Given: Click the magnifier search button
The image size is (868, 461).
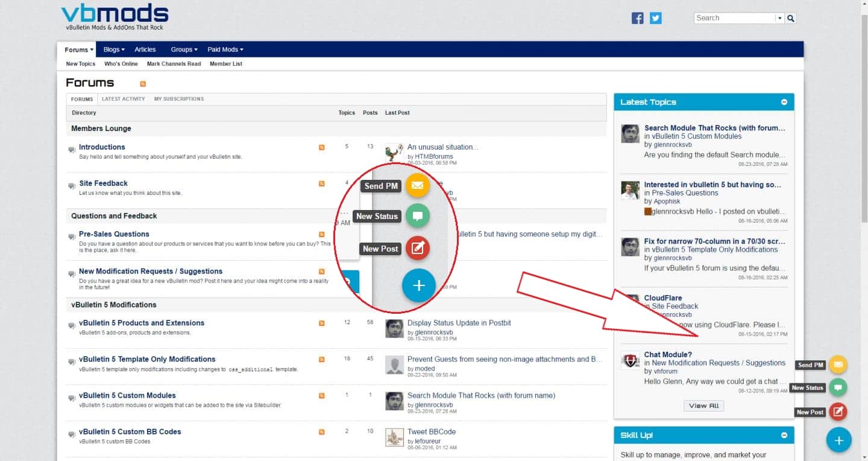Looking at the screenshot, I should pos(791,18).
